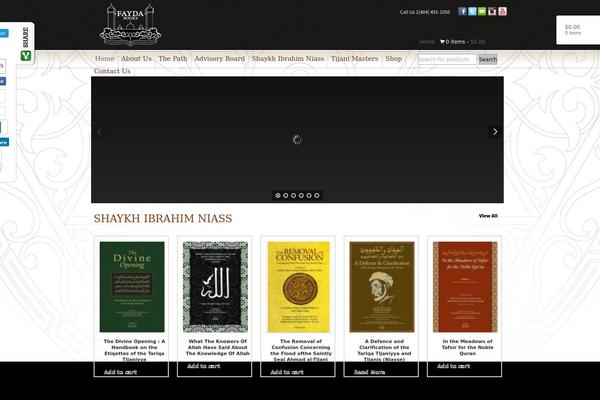Select the sixth slideshow dot
The width and height of the screenshot is (600, 400).
point(316,195)
